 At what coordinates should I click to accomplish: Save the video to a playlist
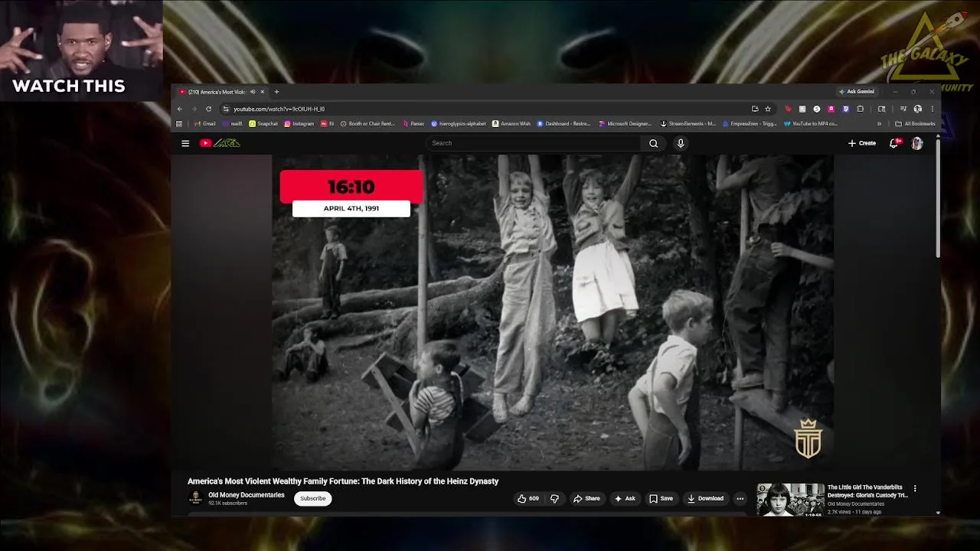pyautogui.click(x=661, y=498)
